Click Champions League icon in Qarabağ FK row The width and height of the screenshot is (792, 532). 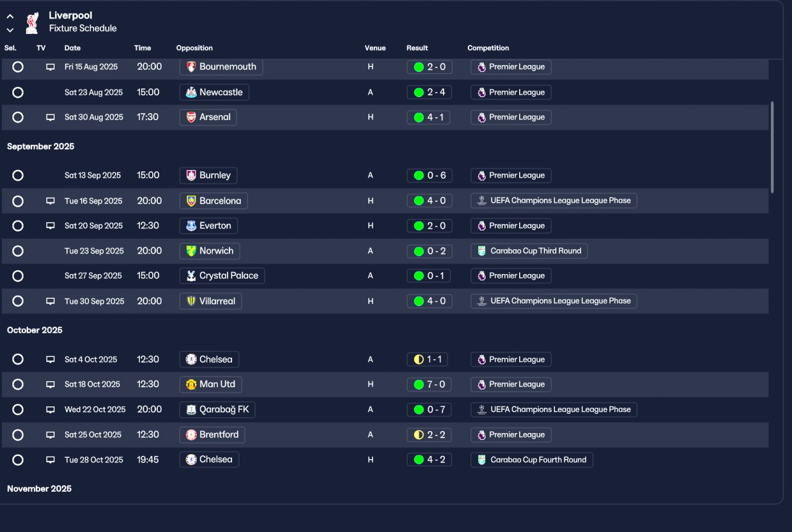point(482,410)
